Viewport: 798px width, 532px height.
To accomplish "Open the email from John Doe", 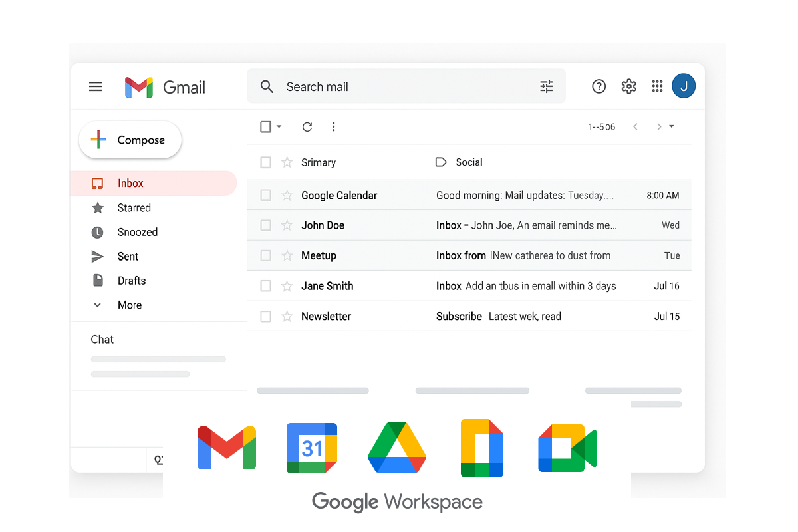I will pyautogui.click(x=469, y=225).
